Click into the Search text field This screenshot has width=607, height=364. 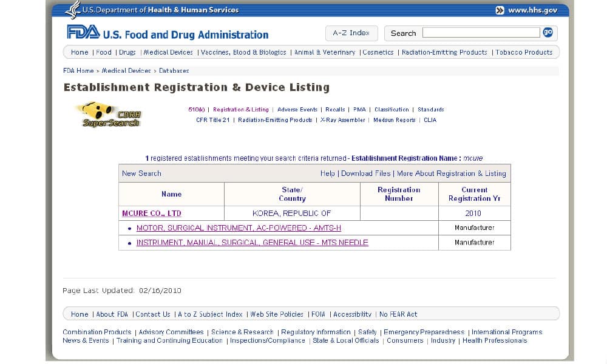tap(481, 33)
